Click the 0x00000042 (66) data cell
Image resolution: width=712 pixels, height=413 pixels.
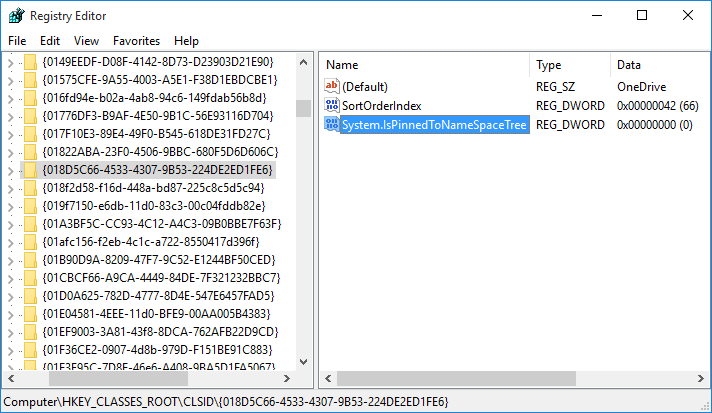click(x=657, y=106)
